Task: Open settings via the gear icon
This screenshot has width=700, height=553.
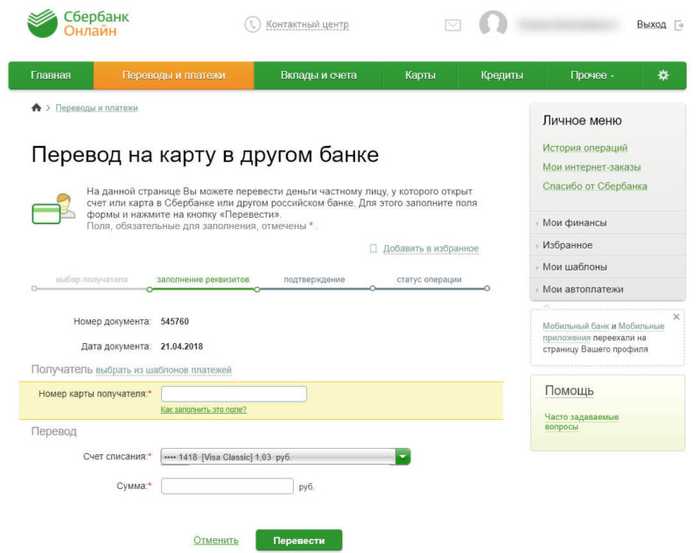Action: [x=663, y=75]
